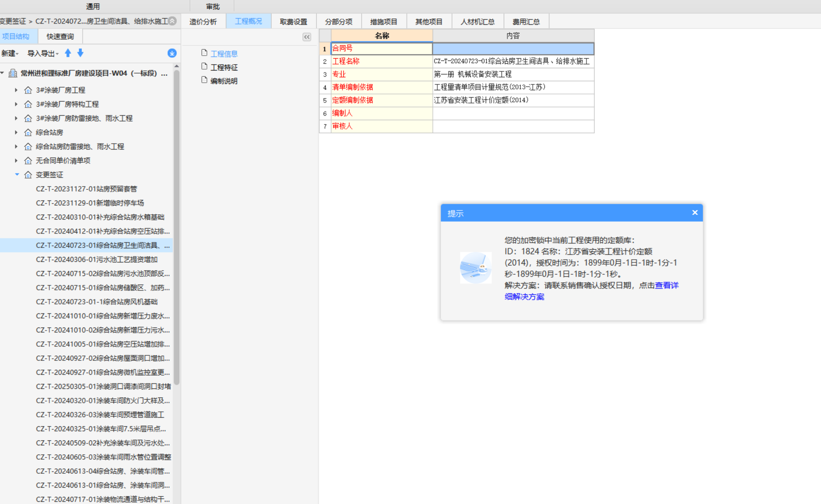821x504 pixels.
Task: Collapse the 变更签证 node
Action: 17,174
